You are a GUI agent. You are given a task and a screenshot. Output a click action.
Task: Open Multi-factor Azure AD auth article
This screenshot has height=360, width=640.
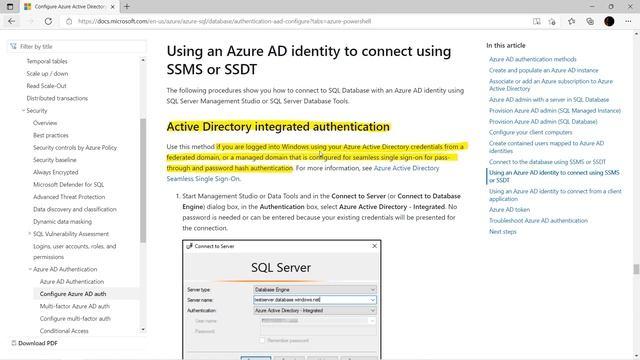pos(75,306)
